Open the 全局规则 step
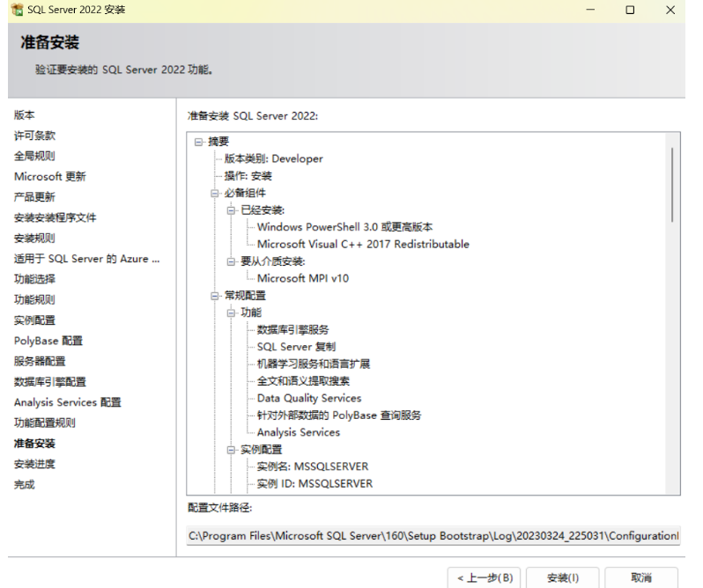Image resolution: width=703 pixels, height=588 pixels. point(34,156)
